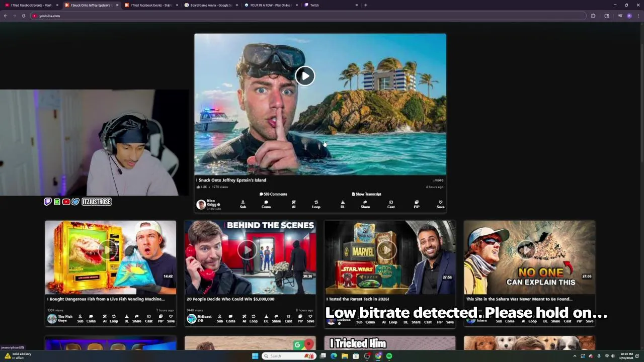
Task: Click 'I Tested the Rarest Tech in 2026!' title
Action: (x=358, y=299)
